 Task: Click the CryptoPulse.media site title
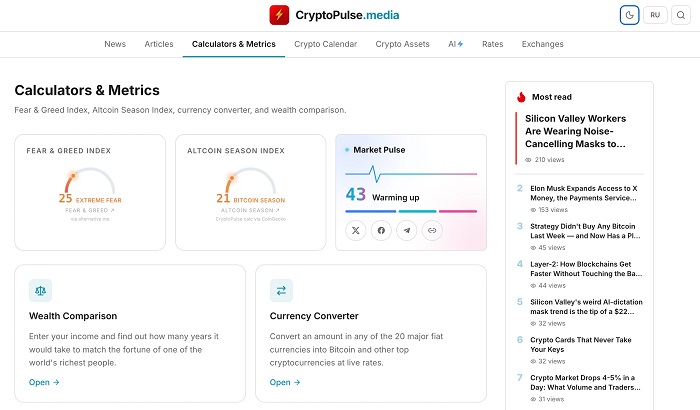pos(347,15)
